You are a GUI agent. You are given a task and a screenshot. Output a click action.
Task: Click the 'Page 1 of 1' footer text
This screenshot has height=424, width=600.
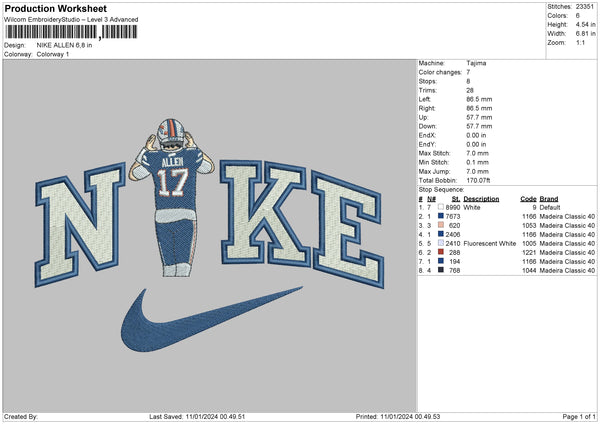coord(579,416)
